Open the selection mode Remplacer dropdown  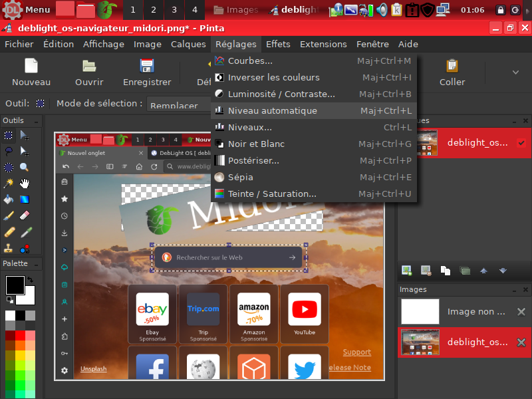[x=176, y=105]
